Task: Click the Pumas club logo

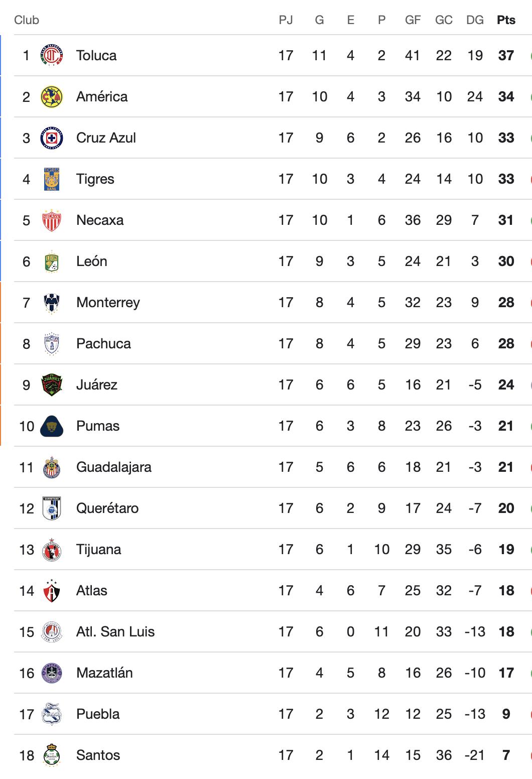Action: (x=52, y=426)
